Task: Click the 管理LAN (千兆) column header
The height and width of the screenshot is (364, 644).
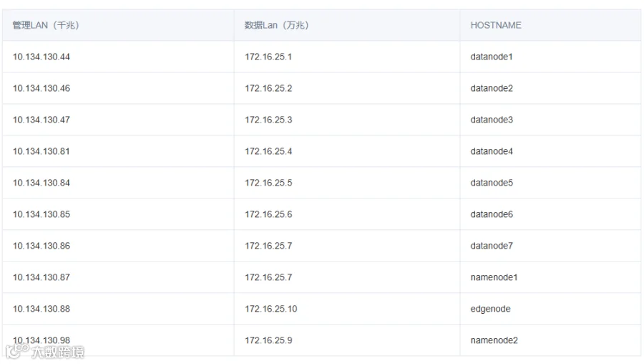Action: [x=118, y=25]
